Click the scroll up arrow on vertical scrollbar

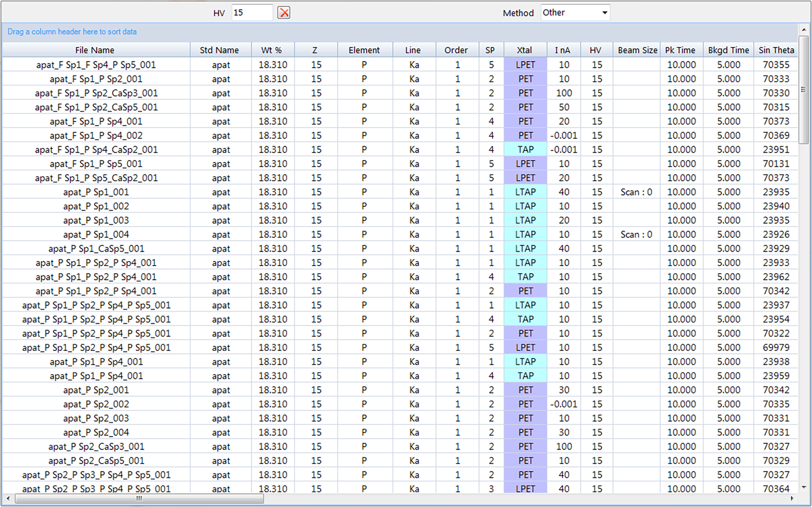tap(804, 30)
